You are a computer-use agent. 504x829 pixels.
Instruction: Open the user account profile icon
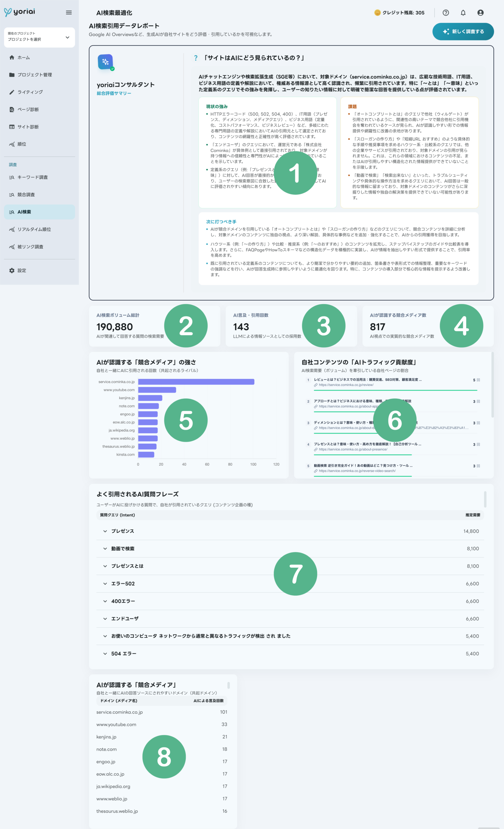(480, 13)
